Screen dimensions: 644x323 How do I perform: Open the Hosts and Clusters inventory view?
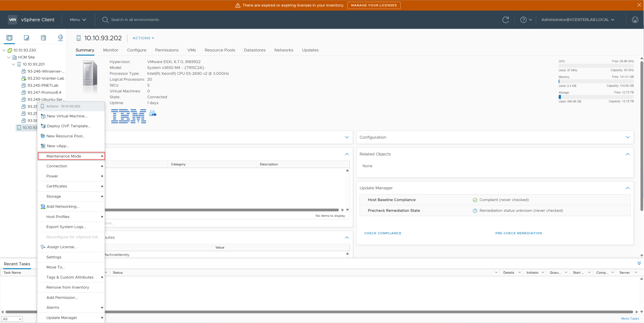[9, 38]
